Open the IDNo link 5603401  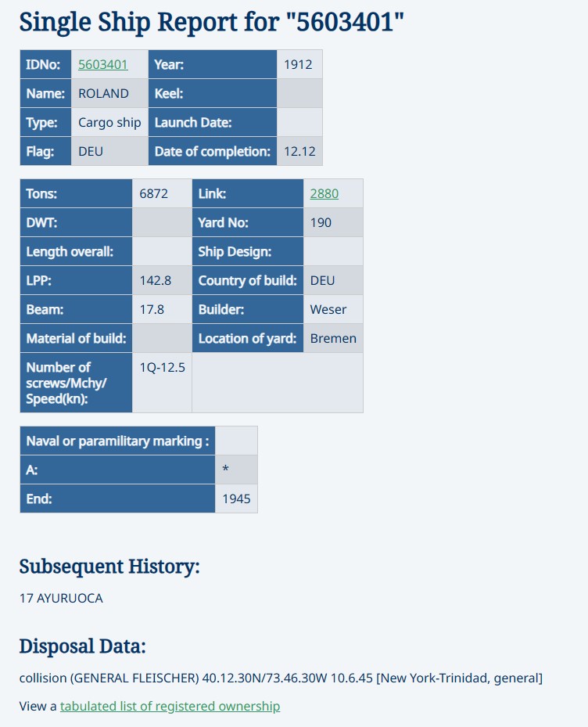(103, 64)
